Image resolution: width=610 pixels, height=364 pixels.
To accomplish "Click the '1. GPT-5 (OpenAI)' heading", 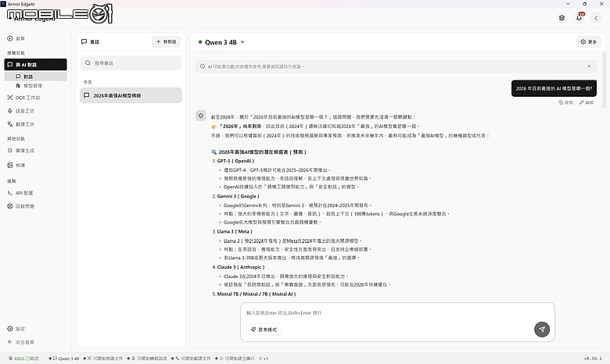I will (x=233, y=161).
